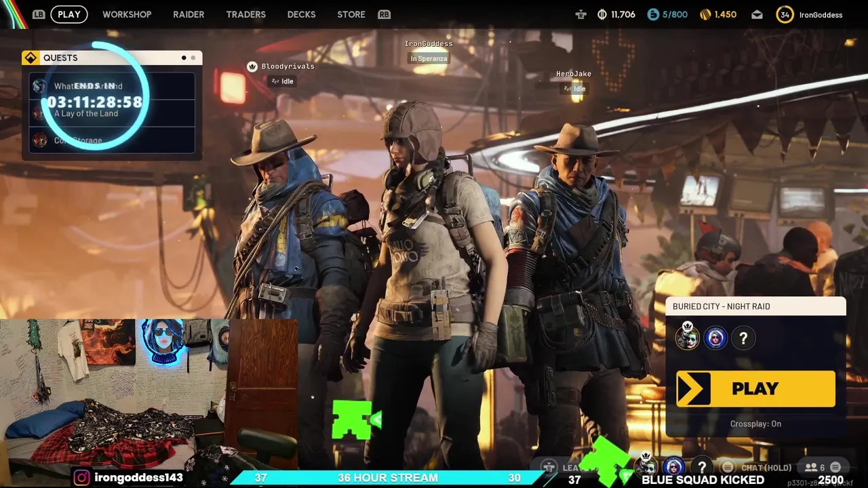This screenshot has height=488, width=868.
Task: Click the menu icon left of CHAT (HOLD)
Action: click(x=728, y=467)
